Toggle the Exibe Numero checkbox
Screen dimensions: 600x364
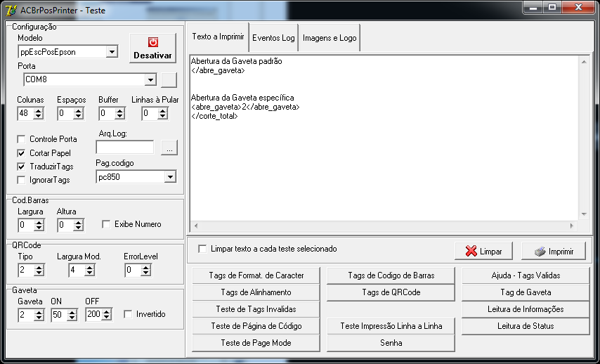(x=106, y=224)
